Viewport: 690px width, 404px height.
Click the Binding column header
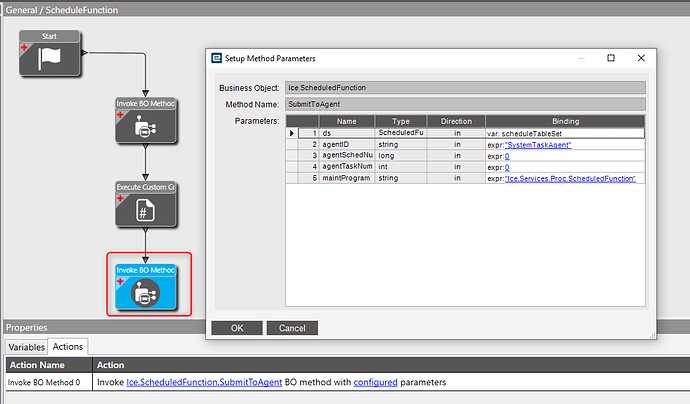tap(565, 121)
